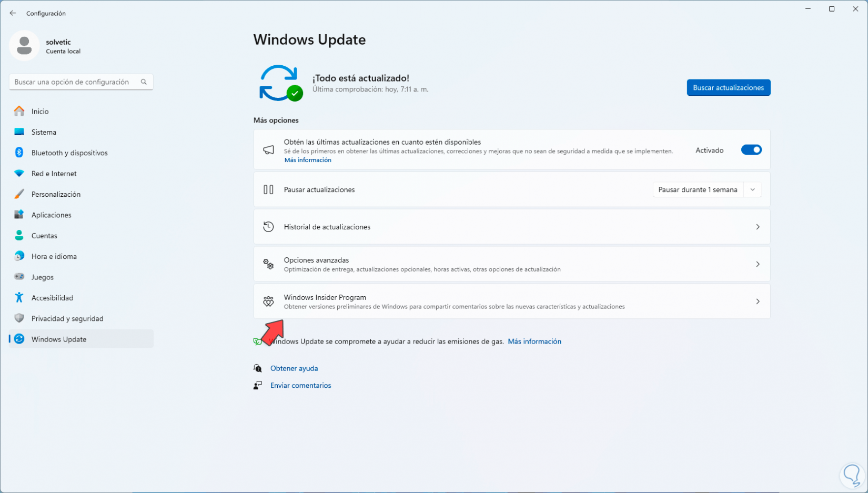This screenshot has width=868, height=493.
Task: Click the history clock icon
Action: 268,227
